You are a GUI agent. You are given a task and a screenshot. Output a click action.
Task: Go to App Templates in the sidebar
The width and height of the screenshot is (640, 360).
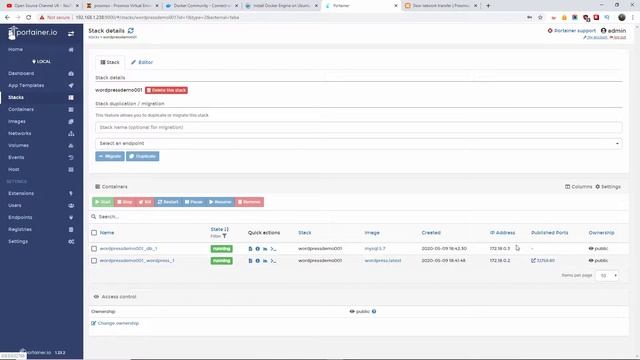(x=26, y=85)
